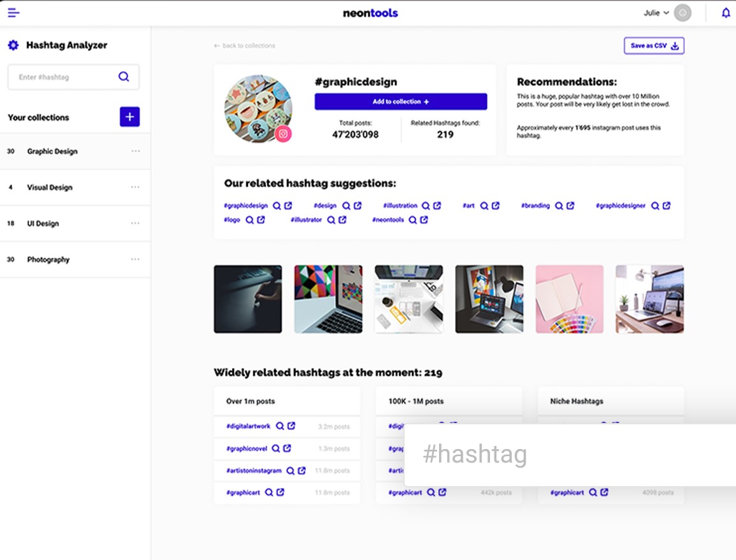Analyze #digitalartwork using its magnifier icon
The image size is (736, 560).
coord(279,426)
